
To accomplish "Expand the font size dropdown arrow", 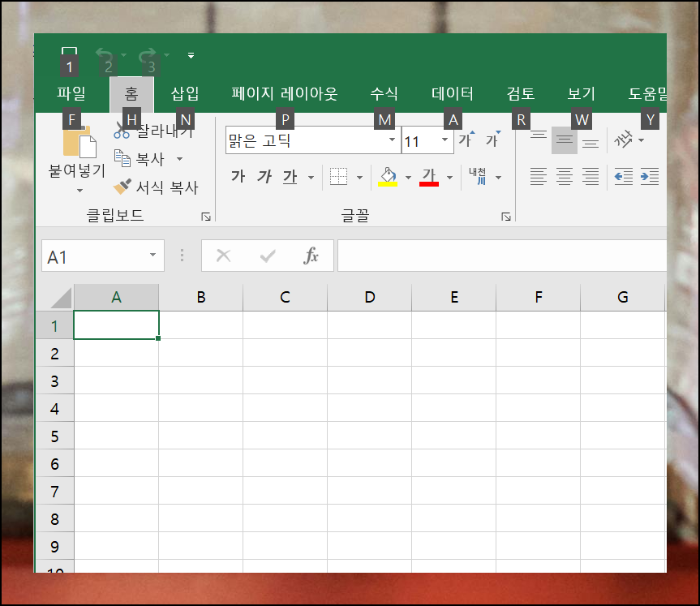I will click(x=444, y=140).
